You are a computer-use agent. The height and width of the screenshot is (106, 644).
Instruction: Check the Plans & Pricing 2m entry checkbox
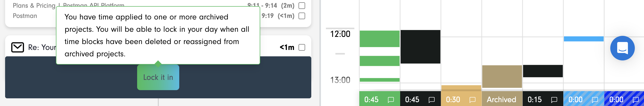[x=302, y=6]
